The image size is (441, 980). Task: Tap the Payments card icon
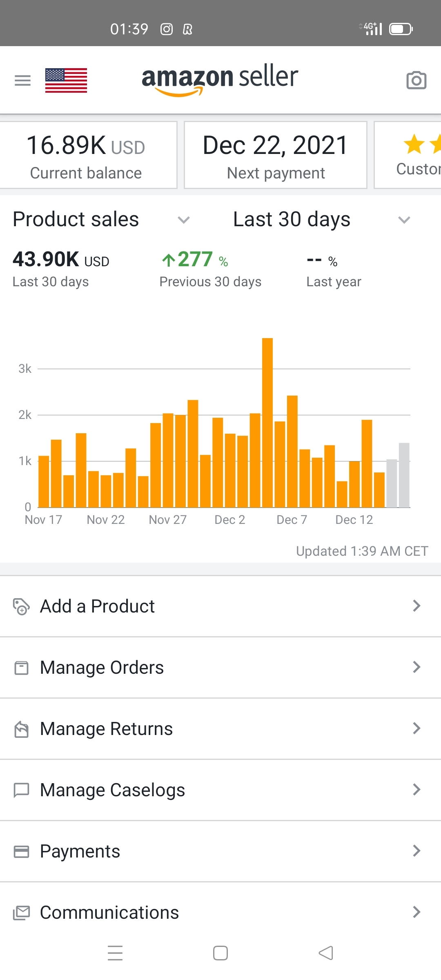pyautogui.click(x=21, y=851)
